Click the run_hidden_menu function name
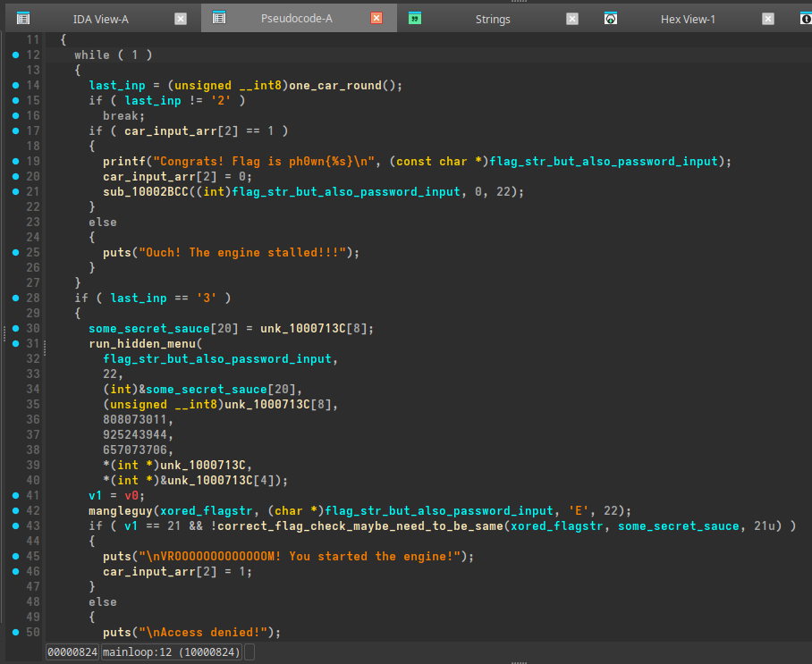Screen dimensions: 812x664 tap(142, 344)
